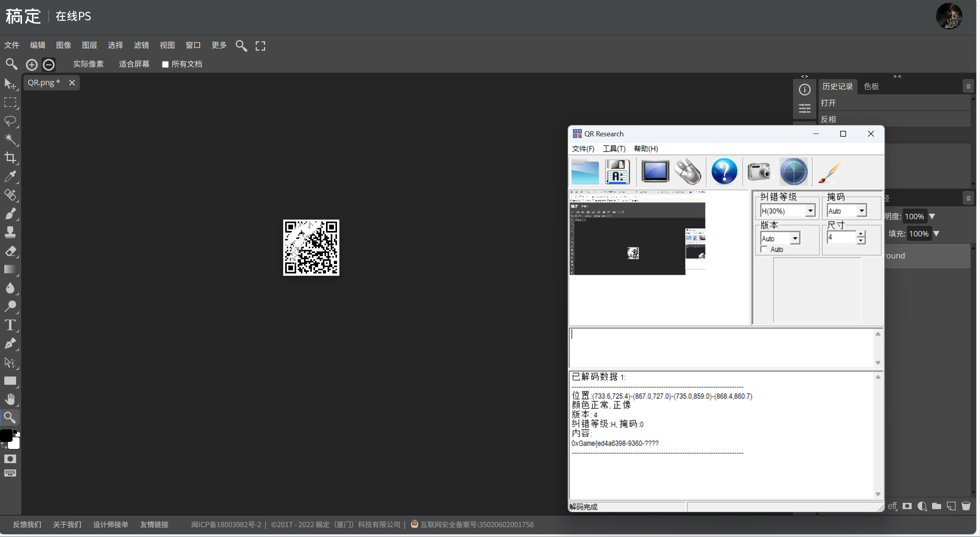Open folder icon in QR Research
980x537 pixels.
(585, 172)
